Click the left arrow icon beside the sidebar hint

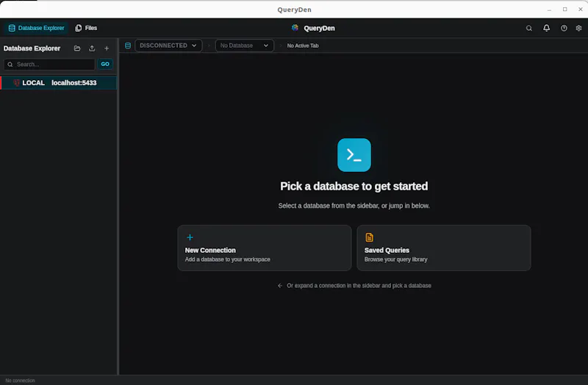pos(280,286)
